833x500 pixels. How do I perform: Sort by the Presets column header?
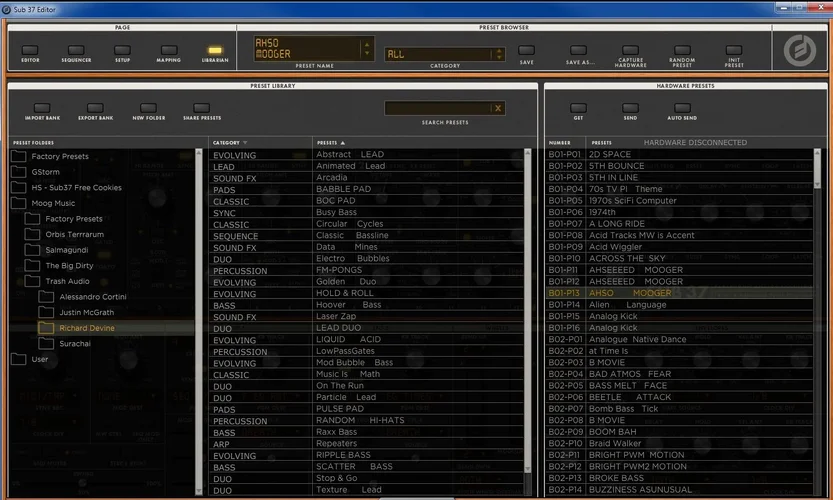point(330,143)
